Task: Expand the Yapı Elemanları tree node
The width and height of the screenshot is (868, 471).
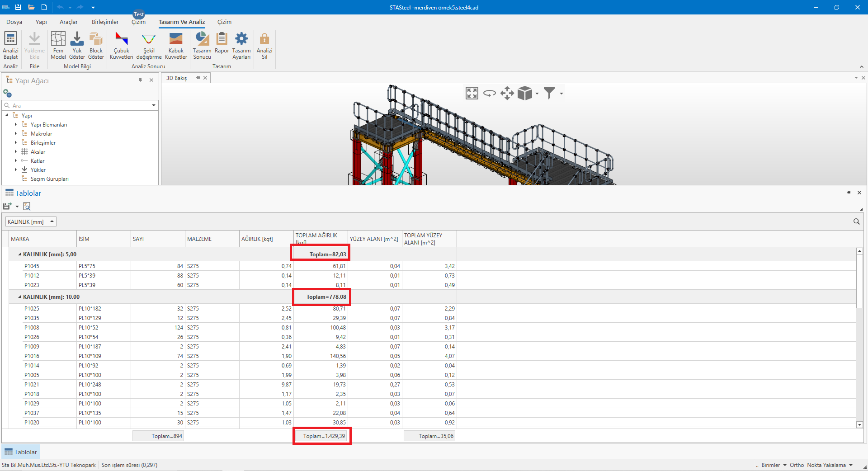Action: [x=16, y=125]
